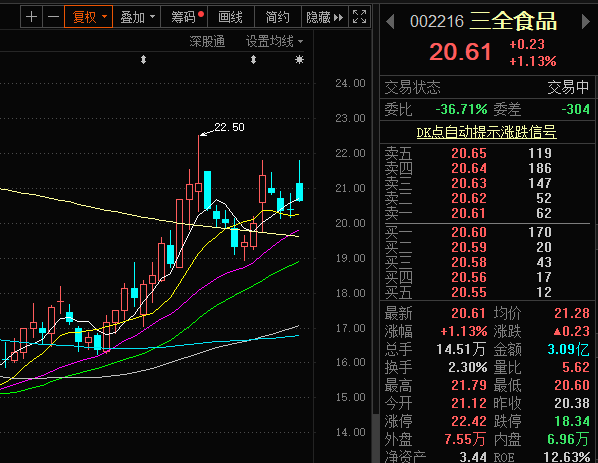Switch to 简约 simple view
The width and height of the screenshot is (598, 463).
[x=278, y=17]
